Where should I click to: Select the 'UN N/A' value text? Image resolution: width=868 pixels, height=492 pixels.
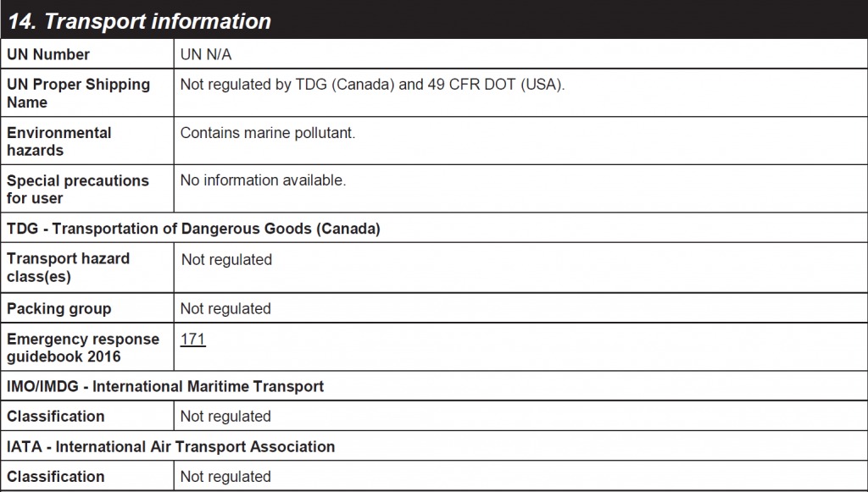click(206, 54)
